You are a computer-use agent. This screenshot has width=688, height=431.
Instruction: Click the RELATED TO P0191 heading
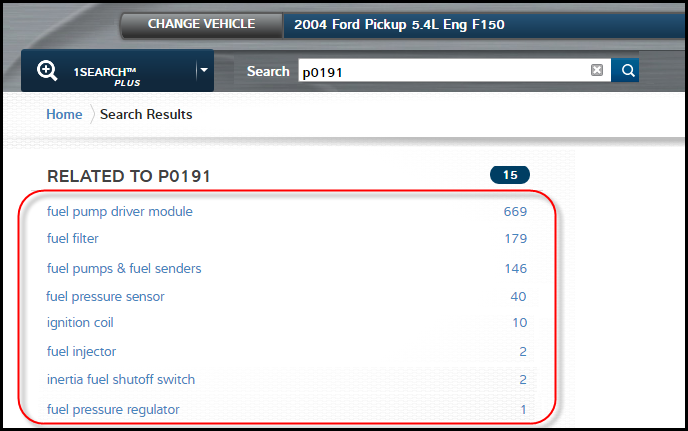pos(129,177)
